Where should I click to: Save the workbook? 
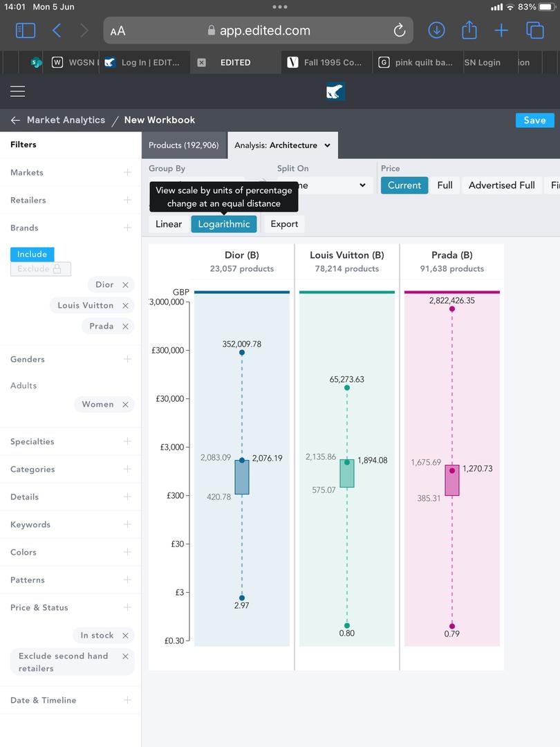coord(534,120)
